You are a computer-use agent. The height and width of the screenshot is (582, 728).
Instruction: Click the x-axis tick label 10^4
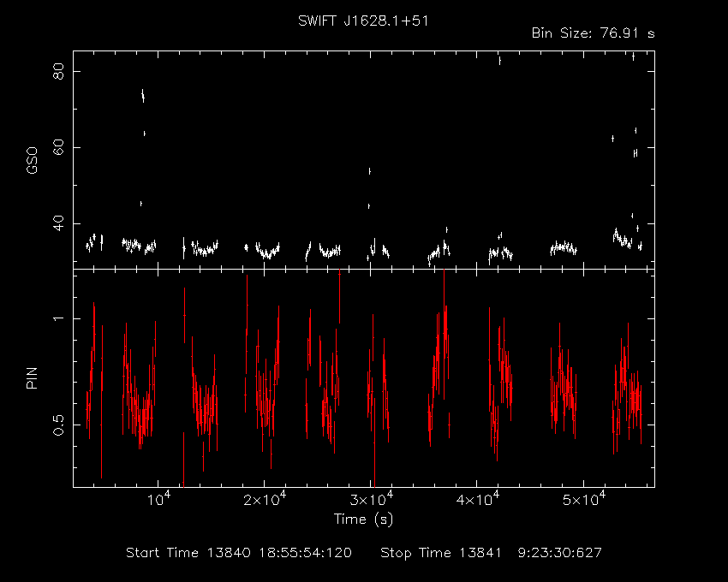[x=158, y=499]
